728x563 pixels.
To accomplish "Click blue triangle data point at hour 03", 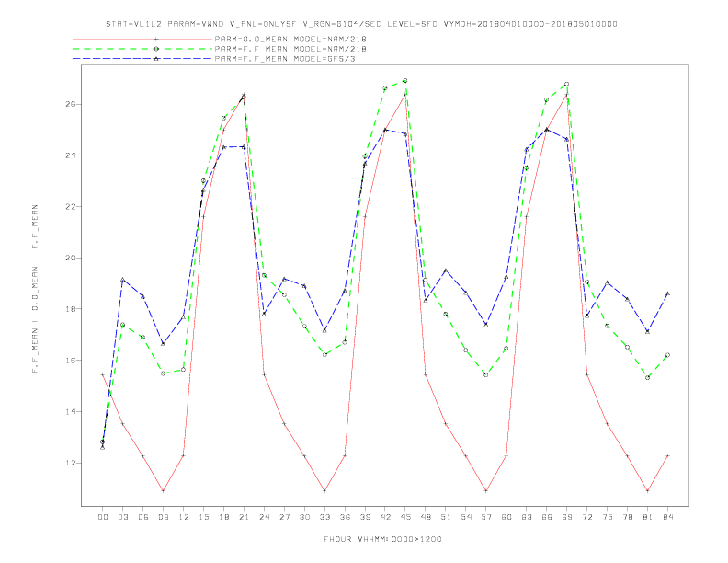I will [x=122, y=279].
